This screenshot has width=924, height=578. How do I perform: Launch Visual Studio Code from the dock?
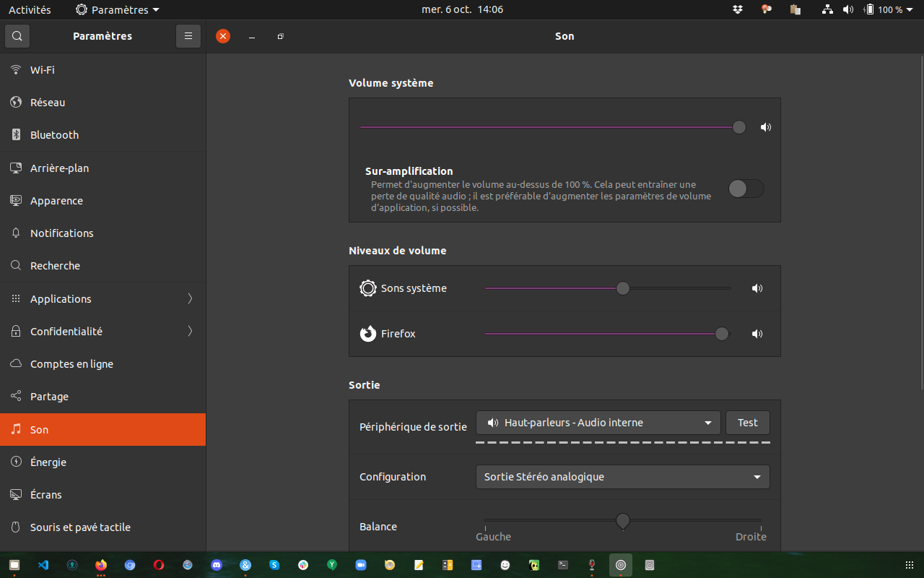coord(43,565)
